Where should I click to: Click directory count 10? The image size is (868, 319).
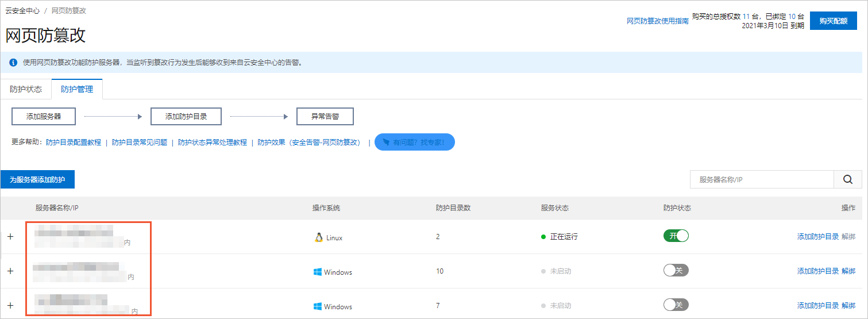click(439, 271)
